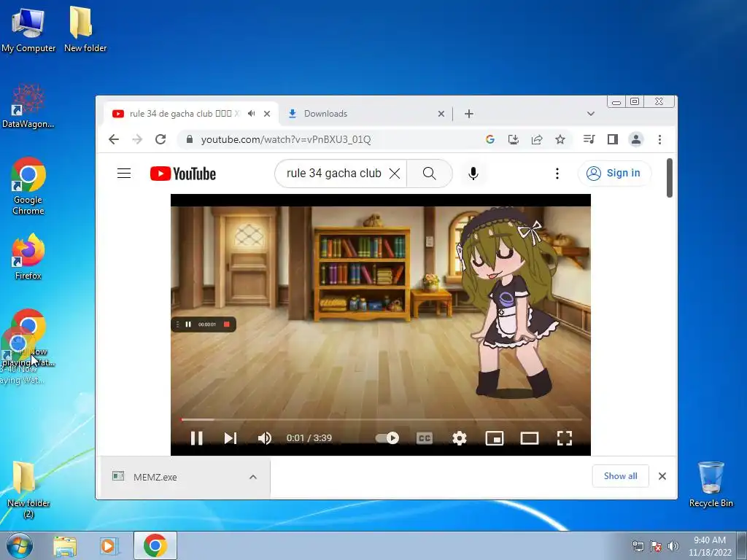This screenshot has width=747, height=560.
Task: Click Show all downloads
Action: click(x=620, y=476)
